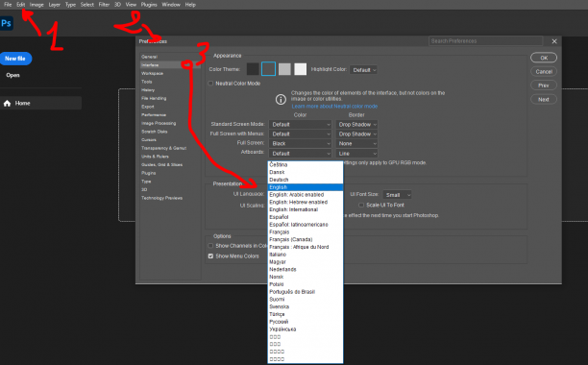
Task: Select Performance preferences category
Action: pyautogui.click(x=154, y=115)
